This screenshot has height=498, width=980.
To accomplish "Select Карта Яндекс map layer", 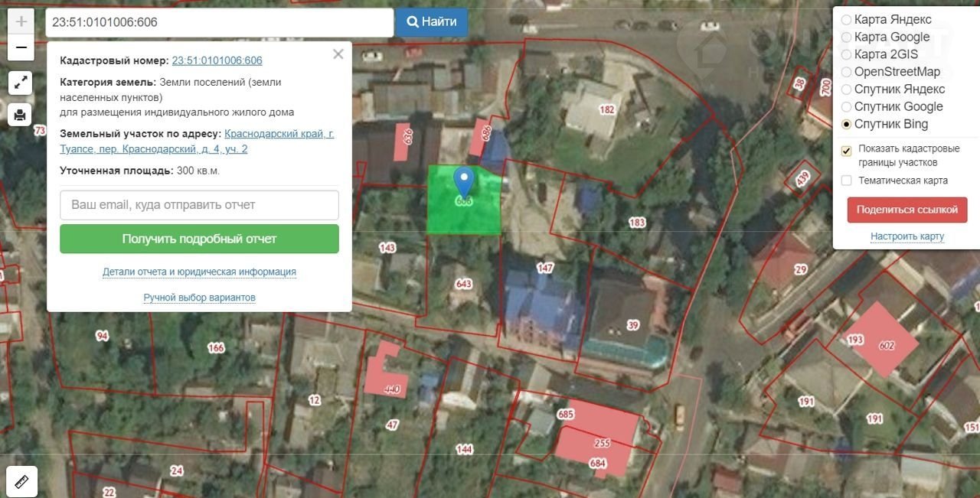I will pyautogui.click(x=846, y=20).
